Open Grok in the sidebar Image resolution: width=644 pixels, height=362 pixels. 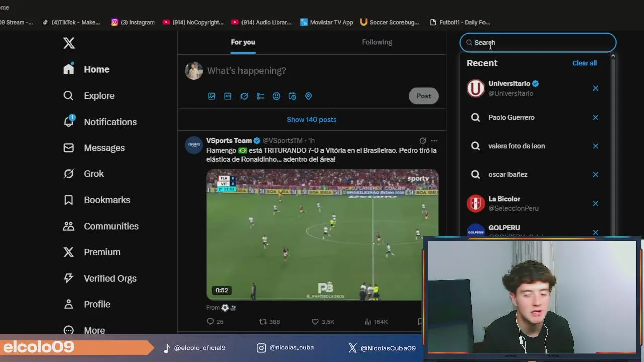point(84,174)
